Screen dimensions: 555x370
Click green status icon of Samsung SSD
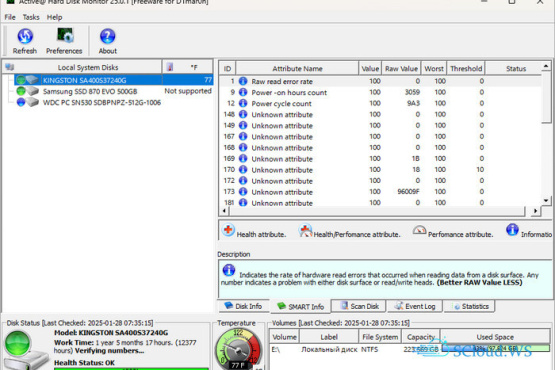click(21, 91)
